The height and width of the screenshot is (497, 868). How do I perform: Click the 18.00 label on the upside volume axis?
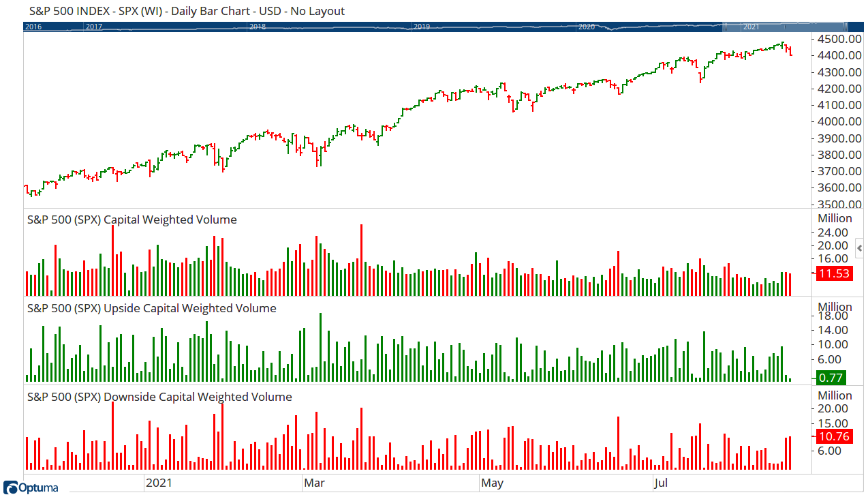coord(834,316)
